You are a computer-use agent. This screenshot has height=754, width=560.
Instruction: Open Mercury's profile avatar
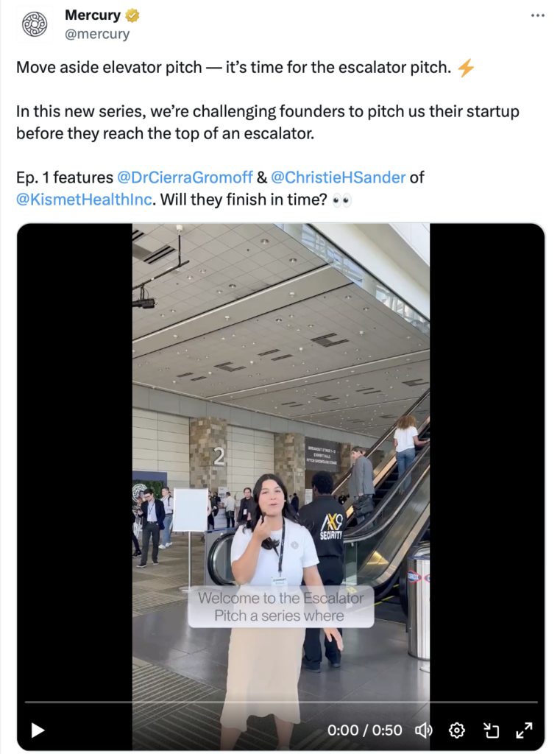(34, 24)
